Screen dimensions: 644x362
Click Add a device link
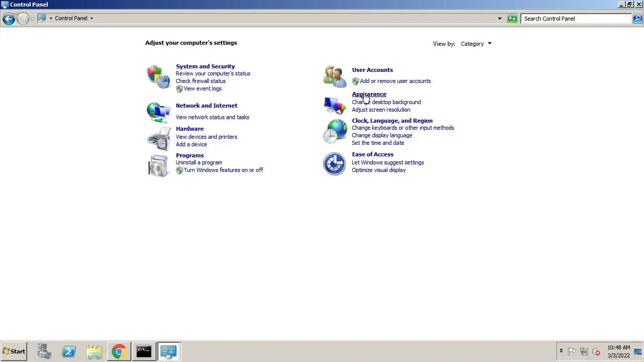[191, 144]
